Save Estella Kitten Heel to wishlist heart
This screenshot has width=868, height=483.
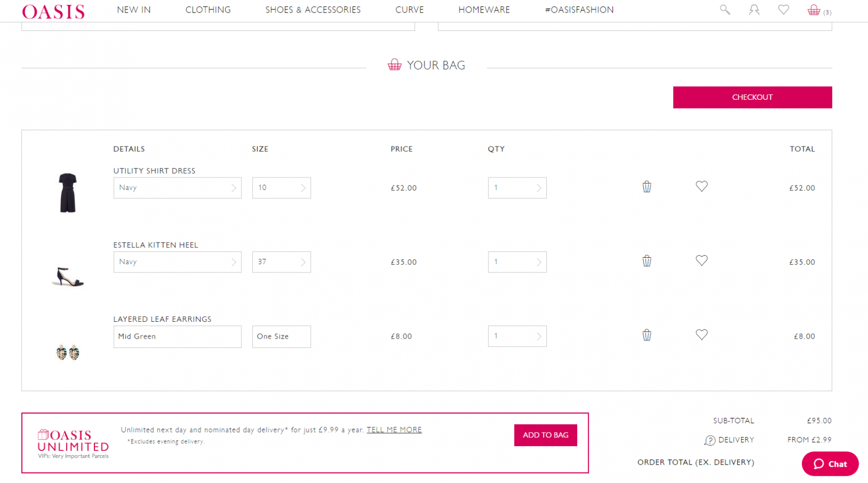701,260
